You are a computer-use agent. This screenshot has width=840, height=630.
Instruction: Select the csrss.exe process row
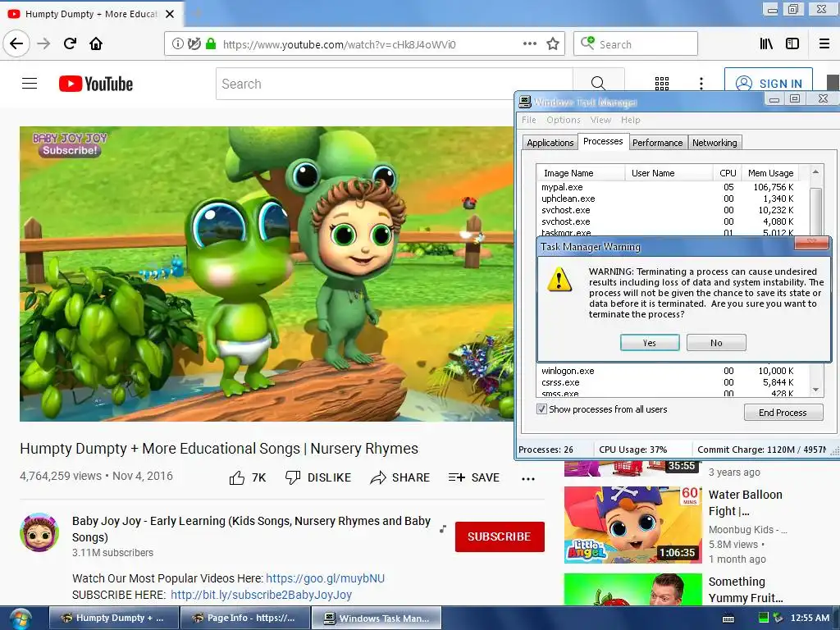(668, 382)
